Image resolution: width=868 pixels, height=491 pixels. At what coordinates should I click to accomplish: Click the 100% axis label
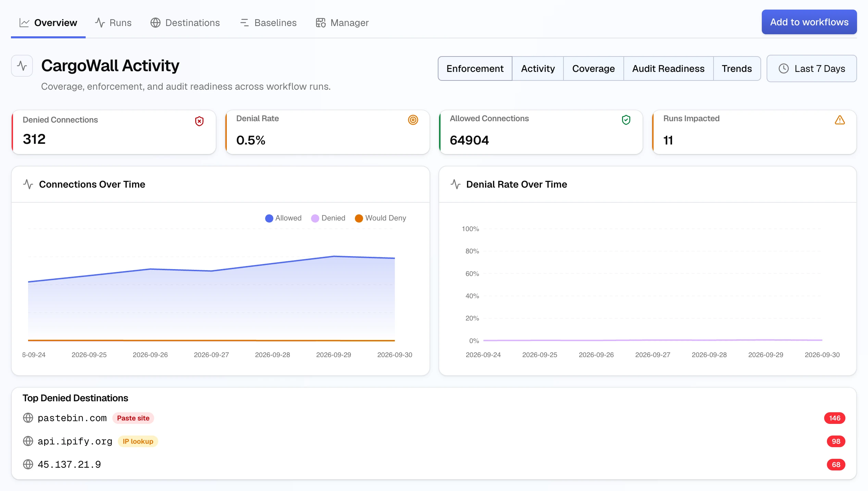[470, 229]
